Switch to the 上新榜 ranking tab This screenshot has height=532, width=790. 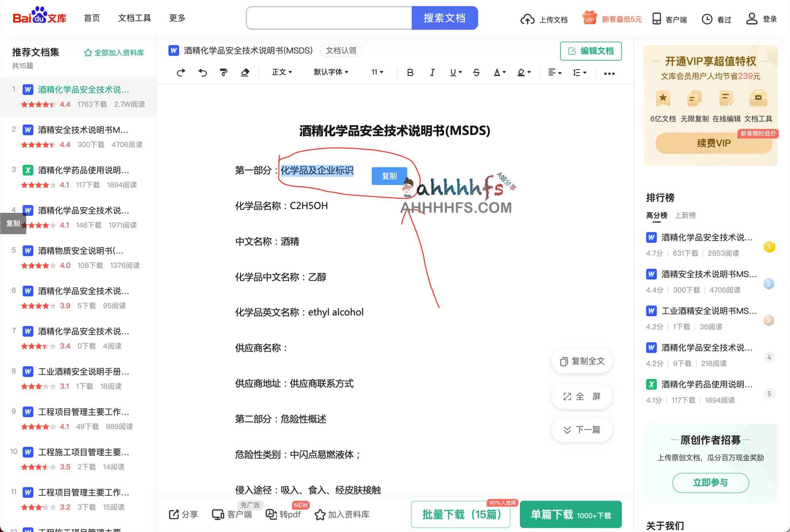coord(686,215)
